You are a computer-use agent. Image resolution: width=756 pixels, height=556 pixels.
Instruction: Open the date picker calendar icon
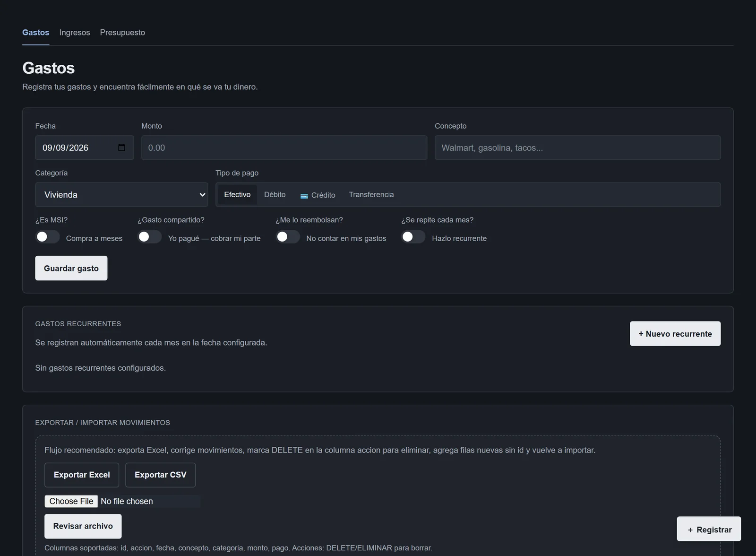(121, 148)
